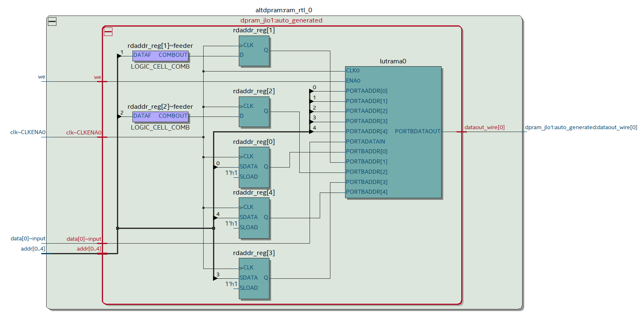
Task: Collapse the dpram_jlo1:auto_generated instance
Action: [x=108, y=31]
